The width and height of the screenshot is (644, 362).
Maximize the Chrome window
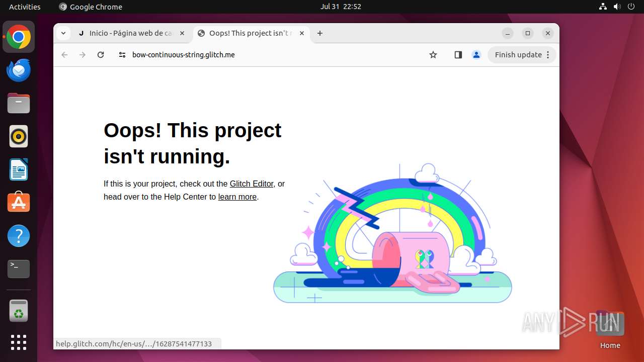click(x=528, y=33)
